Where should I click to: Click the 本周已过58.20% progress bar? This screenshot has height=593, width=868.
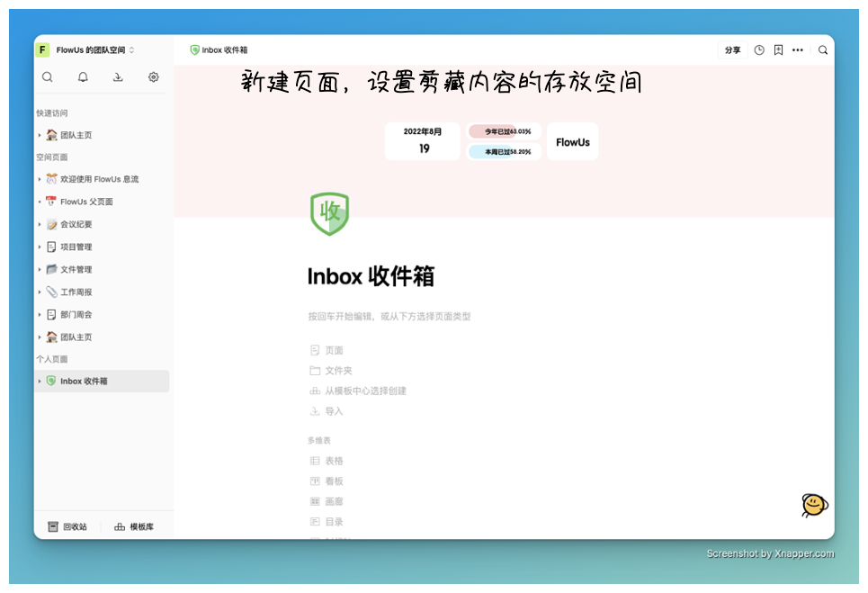[502, 151]
